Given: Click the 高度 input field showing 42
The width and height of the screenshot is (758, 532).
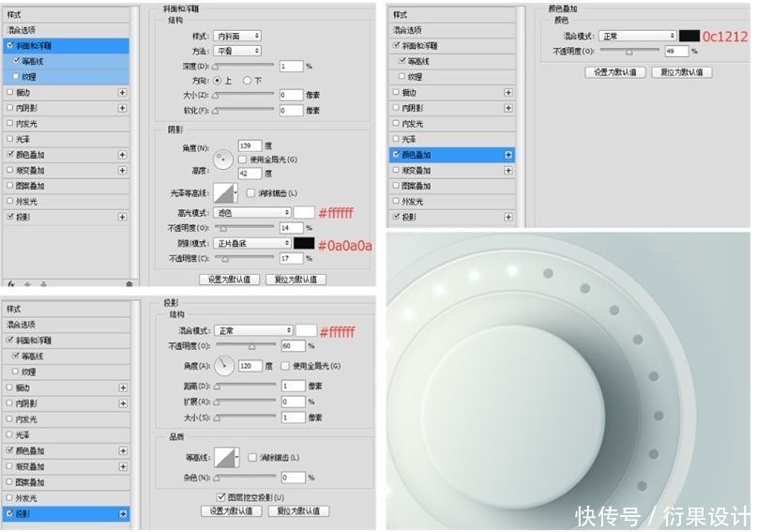Looking at the screenshot, I should click(250, 174).
